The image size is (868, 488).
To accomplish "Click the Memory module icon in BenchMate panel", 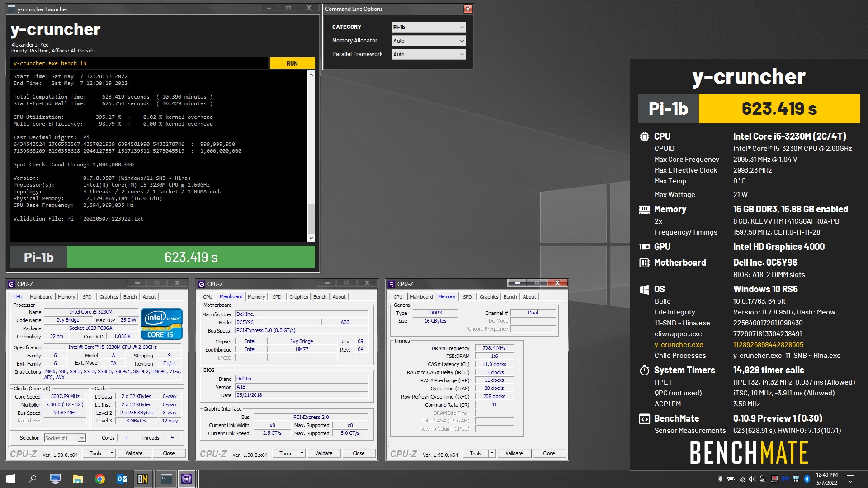I will (644, 209).
